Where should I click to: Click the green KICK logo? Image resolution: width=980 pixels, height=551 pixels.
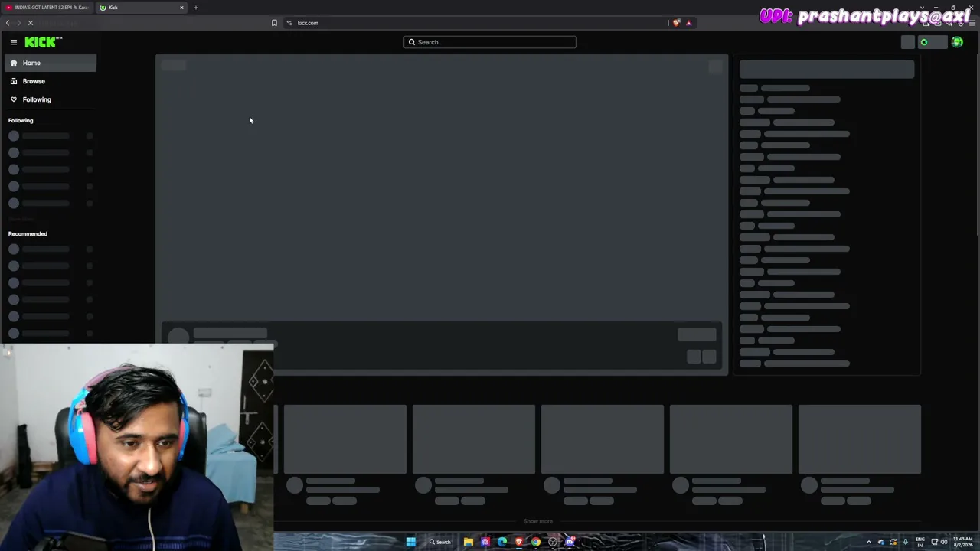(43, 42)
